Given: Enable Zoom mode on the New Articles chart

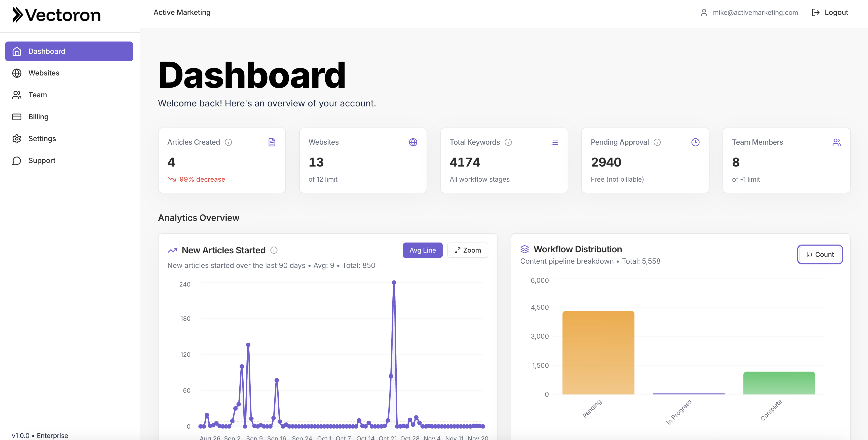Looking at the screenshot, I should (x=468, y=250).
